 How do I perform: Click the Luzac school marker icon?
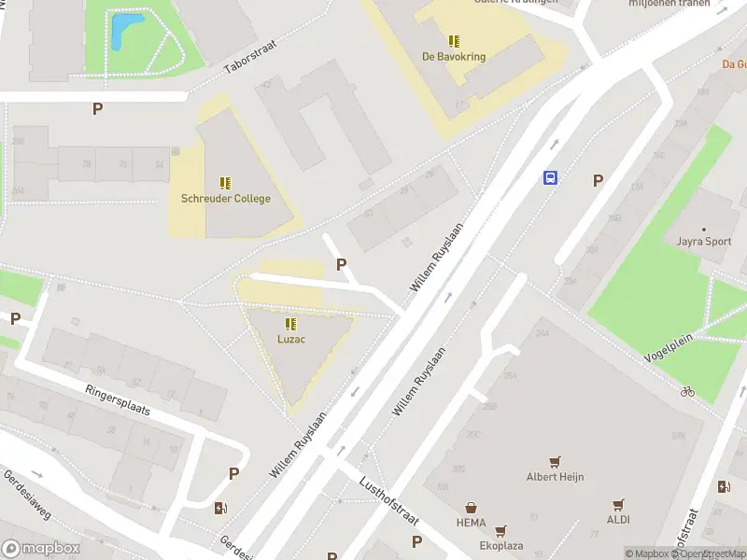291,324
